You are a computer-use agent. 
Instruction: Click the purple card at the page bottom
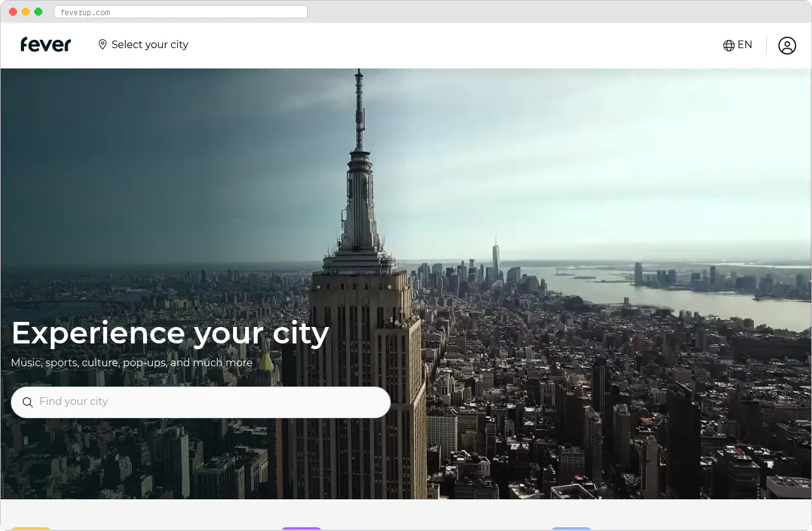[301, 528]
